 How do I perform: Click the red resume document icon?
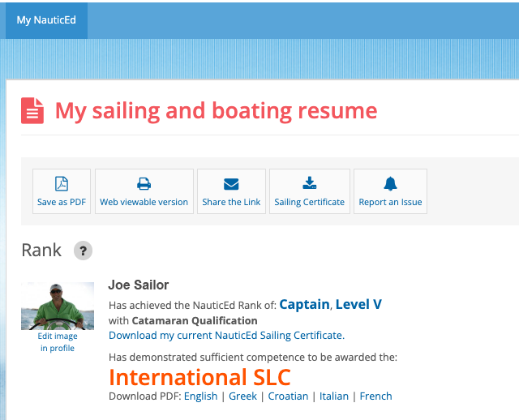click(x=32, y=110)
